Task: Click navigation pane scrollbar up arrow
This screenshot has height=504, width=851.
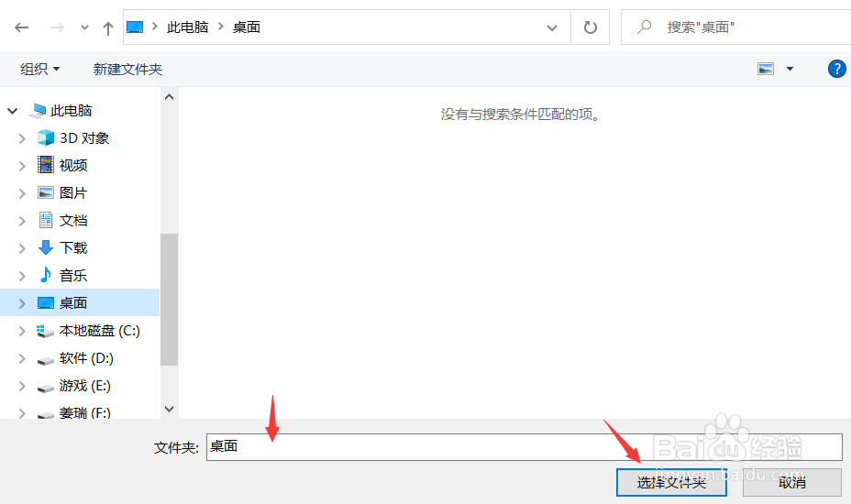Action: click(170, 97)
